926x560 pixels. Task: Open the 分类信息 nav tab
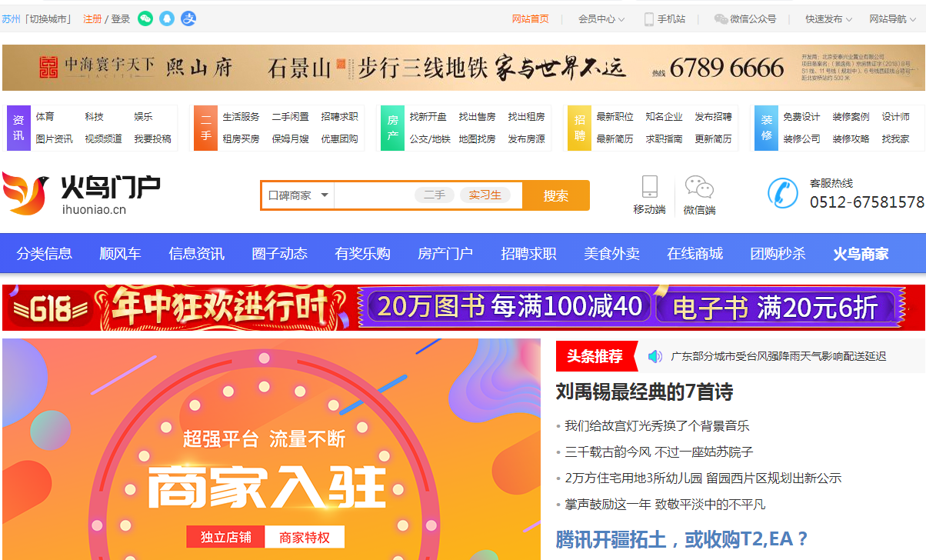point(45,254)
